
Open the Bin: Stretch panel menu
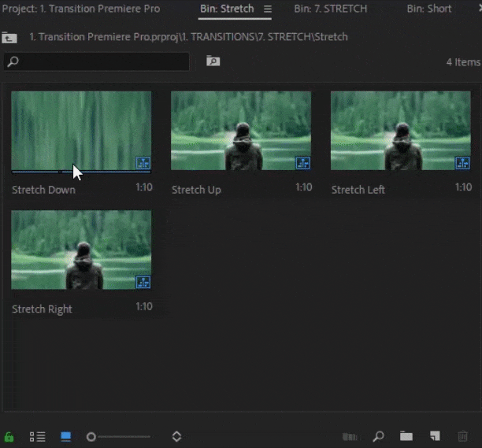click(268, 9)
